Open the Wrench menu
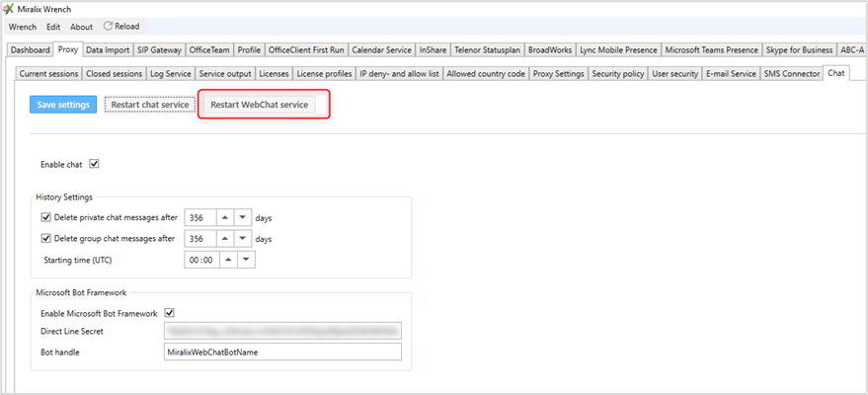This screenshot has height=395, width=868. pyautogui.click(x=23, y=27)
